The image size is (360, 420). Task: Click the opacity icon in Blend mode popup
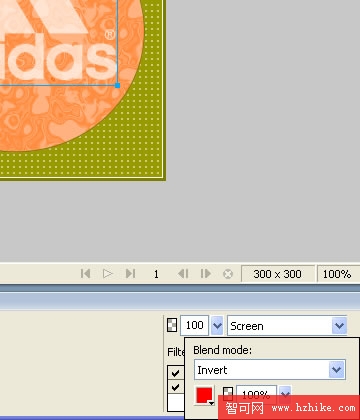pyautogui.click(x=228, y=394)
